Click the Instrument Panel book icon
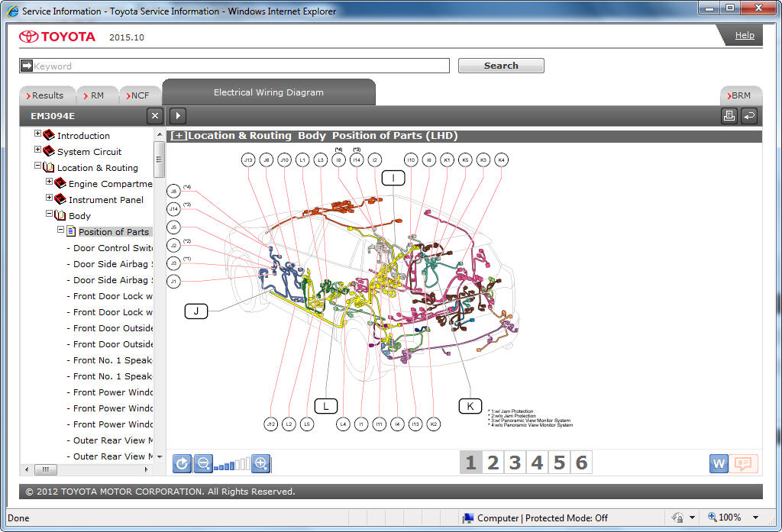 click(x=60, y=199)
